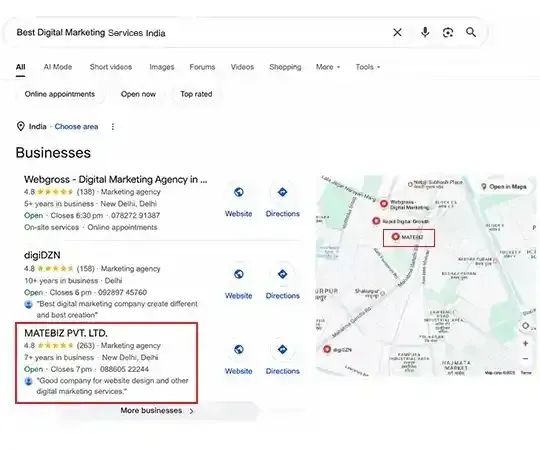Click the reviewer avatar on MATEBIZ review
Screen dimensions: 540x450
(x=29, y=381)
